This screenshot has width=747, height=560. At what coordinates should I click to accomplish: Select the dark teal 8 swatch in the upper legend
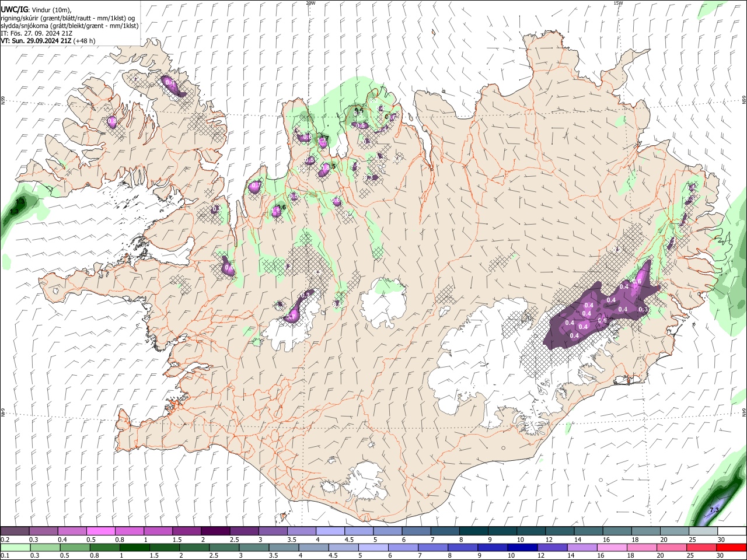pos(473,531)
